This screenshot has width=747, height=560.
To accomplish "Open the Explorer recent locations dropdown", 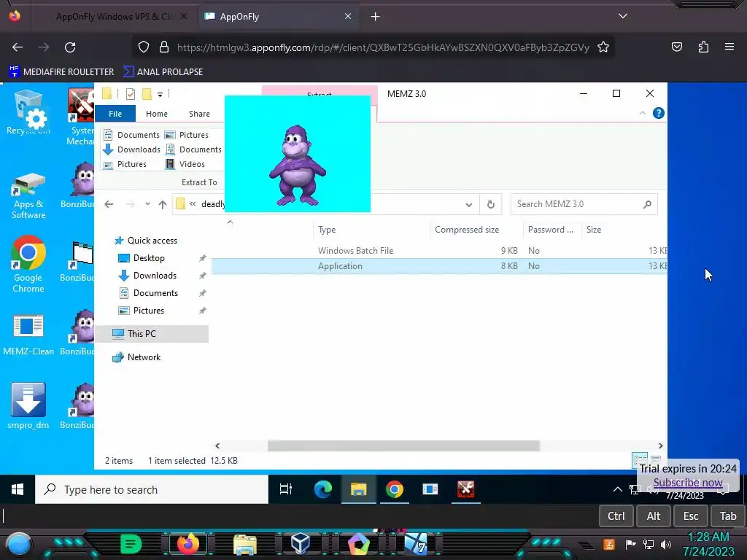I will [147, 204].
